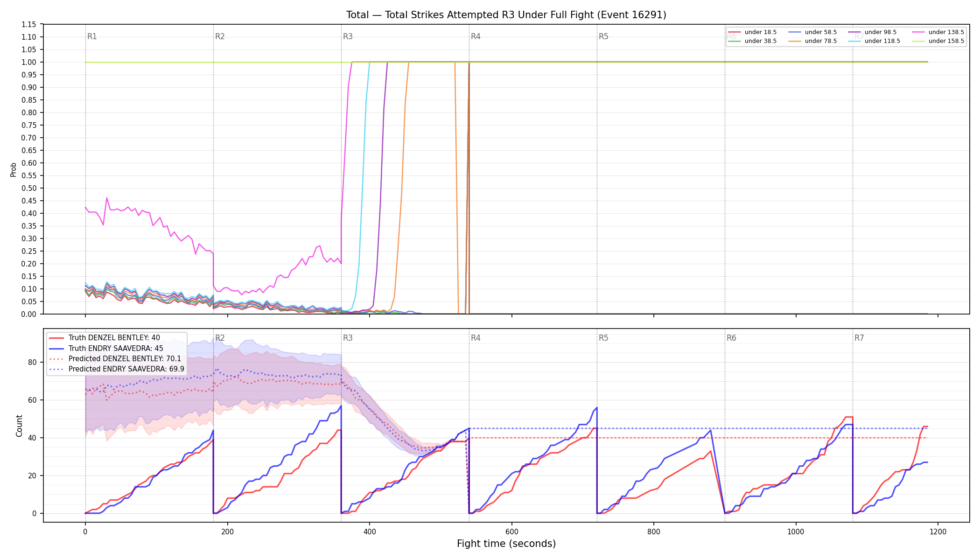Click the 'Count' y-axis label
Screen dimensions: 980x560
19,426
